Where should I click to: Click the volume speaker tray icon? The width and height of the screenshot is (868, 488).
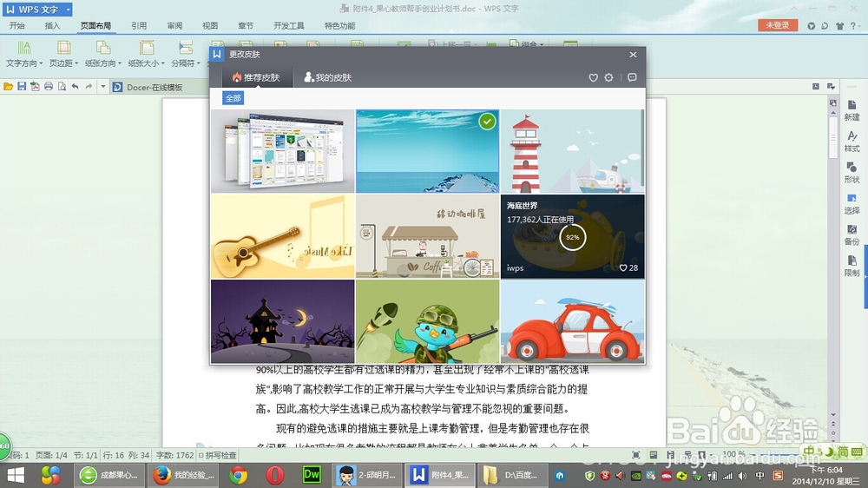point(742,476)
